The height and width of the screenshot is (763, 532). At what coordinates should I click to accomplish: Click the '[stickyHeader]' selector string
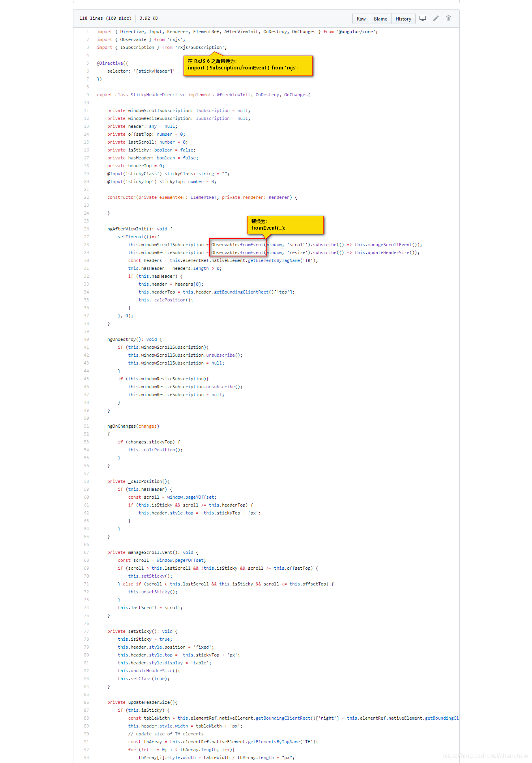tap(154, 71)
